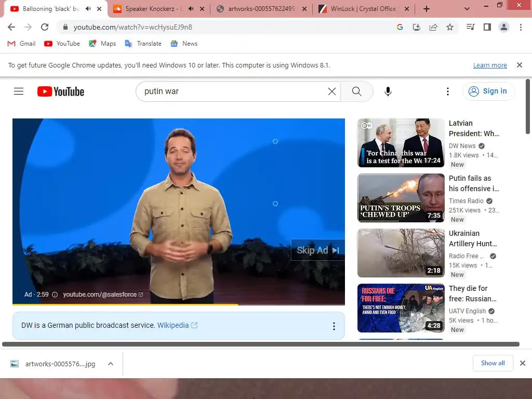Select the Ballooning 'black' YouTube tab
The height and width of the screenshot is (399, 532).
(51, 9)
